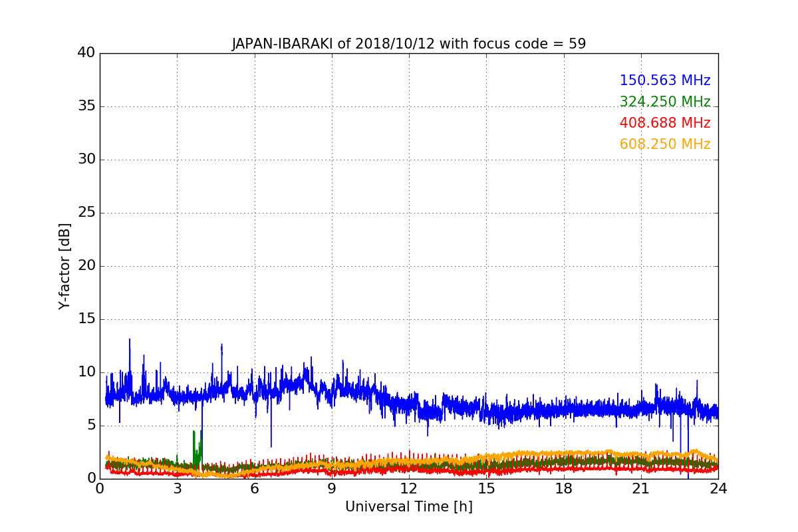Click the plot title JAPAN-IBARAKI of 2018/10/12
The width and height of the screenshot is (798, 532).
tap(408, 44)
